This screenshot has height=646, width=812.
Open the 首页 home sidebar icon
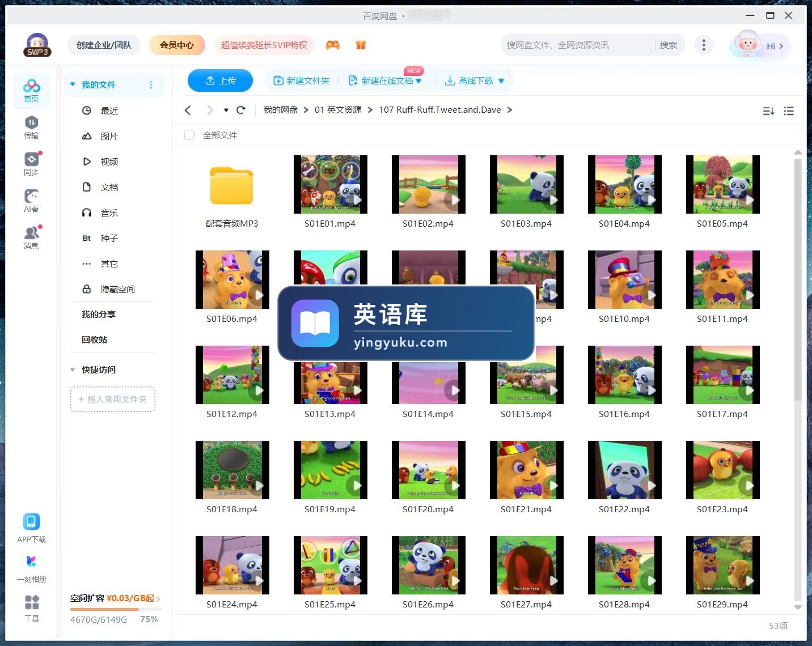31,91
